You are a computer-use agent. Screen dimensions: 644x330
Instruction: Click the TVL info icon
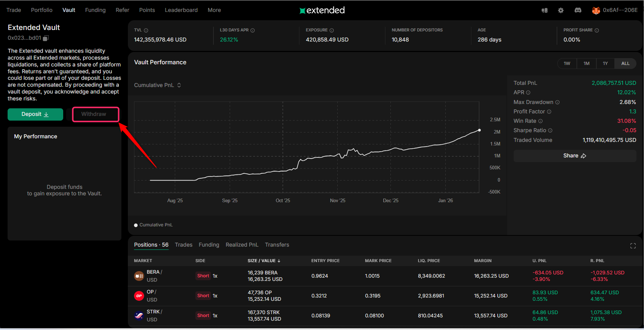[146, 30]
